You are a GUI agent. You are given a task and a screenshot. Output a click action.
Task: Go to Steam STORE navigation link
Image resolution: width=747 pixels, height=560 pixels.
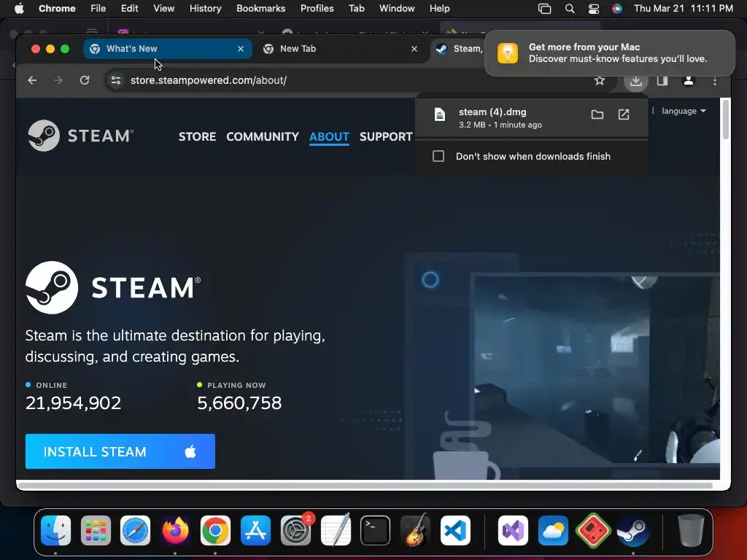point(197,136)
